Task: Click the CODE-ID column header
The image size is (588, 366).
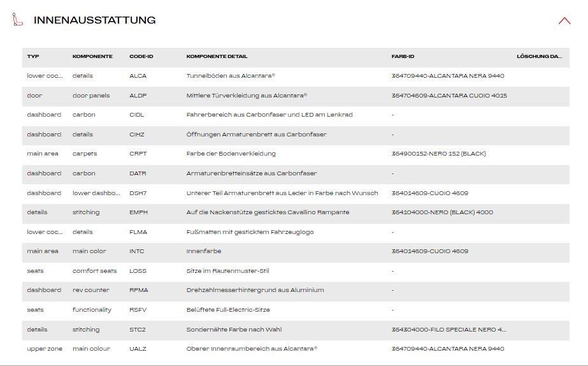Action: point(141,57)
